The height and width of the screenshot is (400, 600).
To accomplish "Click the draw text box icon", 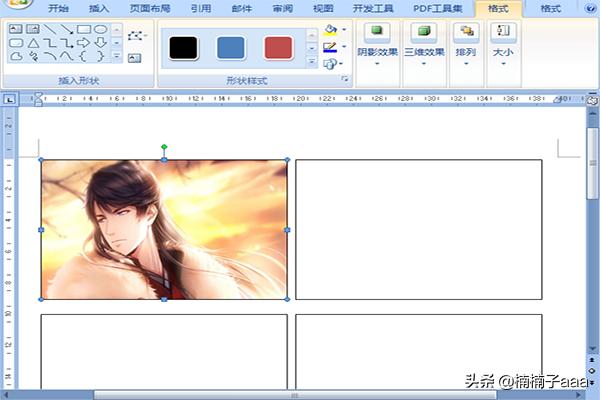I will point(134,58).
